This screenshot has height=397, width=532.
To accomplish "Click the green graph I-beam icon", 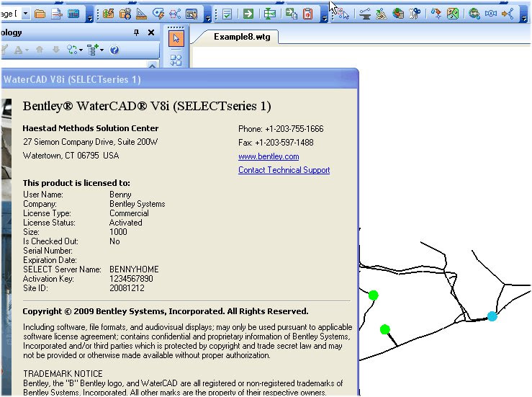I will click(270, 14).
